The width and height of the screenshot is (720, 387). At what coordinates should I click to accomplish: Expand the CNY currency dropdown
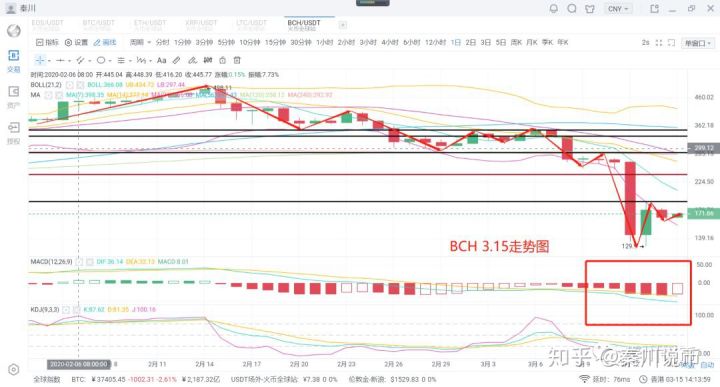(618, 9)
